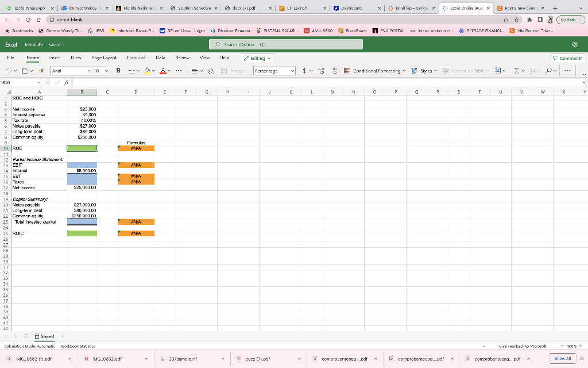Apply the red font color
This screenshot has height=368, width=588.
coord(163,71)
